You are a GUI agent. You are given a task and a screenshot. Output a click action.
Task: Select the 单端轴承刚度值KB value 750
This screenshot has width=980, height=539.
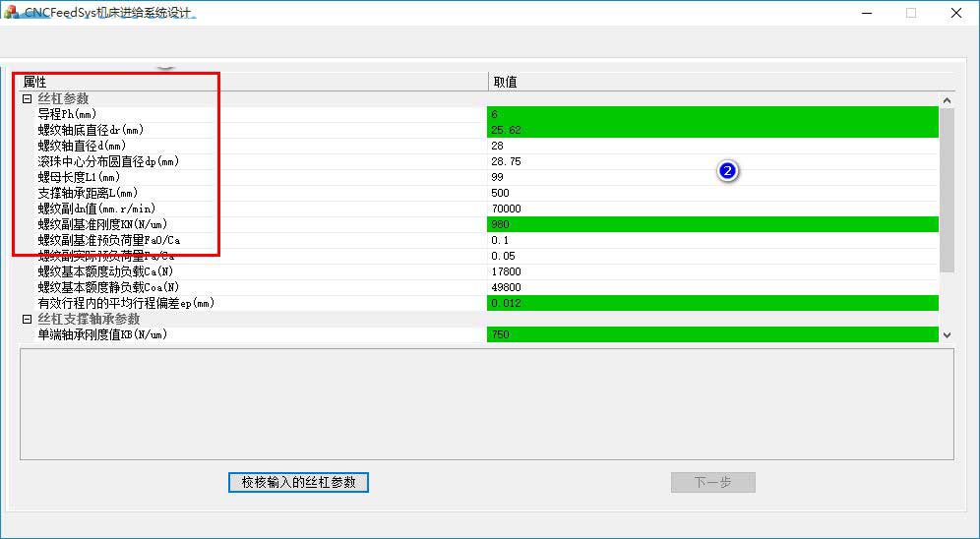coord(712,334)
